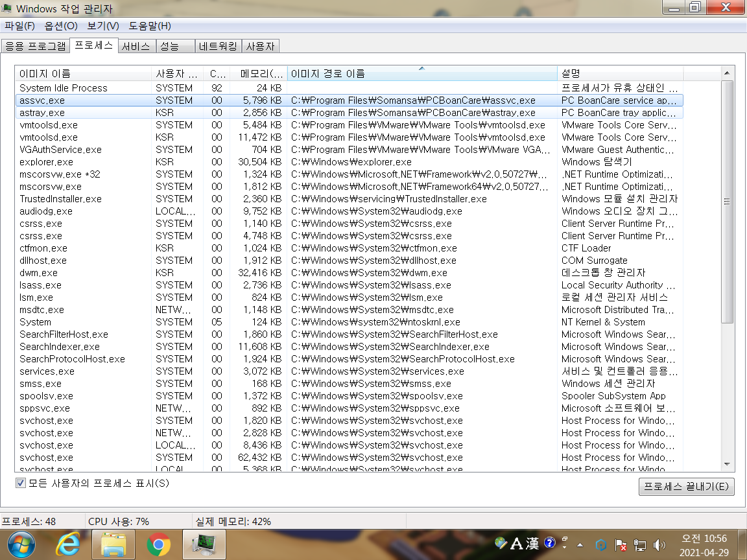Screen dimensions: 747x560
Task: Select mscorsvw.exe *32 process
Action: coord(350,174)
